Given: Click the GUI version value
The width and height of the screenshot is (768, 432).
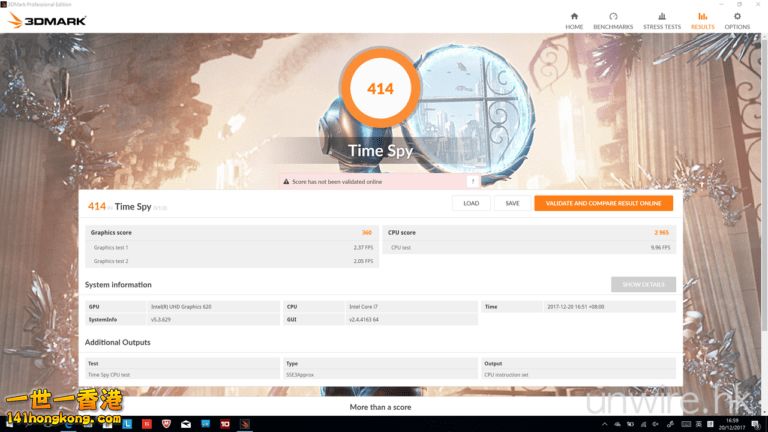Looking at the screenshot, I should [364, 320].
